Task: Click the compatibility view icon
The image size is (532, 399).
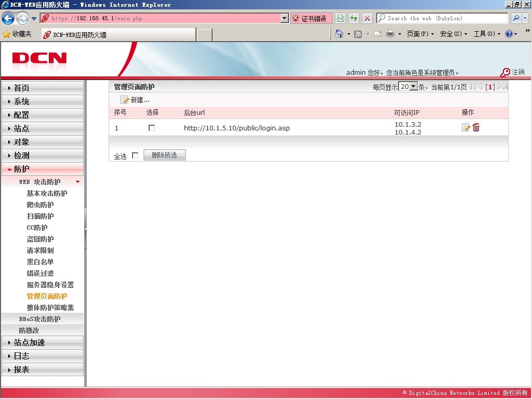Action: (x=340, y=18)
